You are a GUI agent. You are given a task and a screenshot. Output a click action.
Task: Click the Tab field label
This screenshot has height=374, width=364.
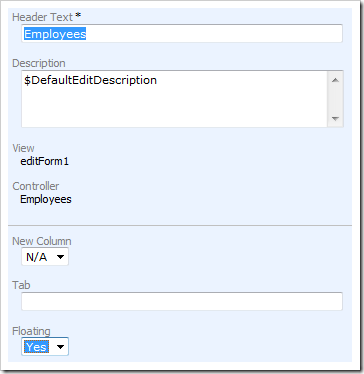(21, 285)
